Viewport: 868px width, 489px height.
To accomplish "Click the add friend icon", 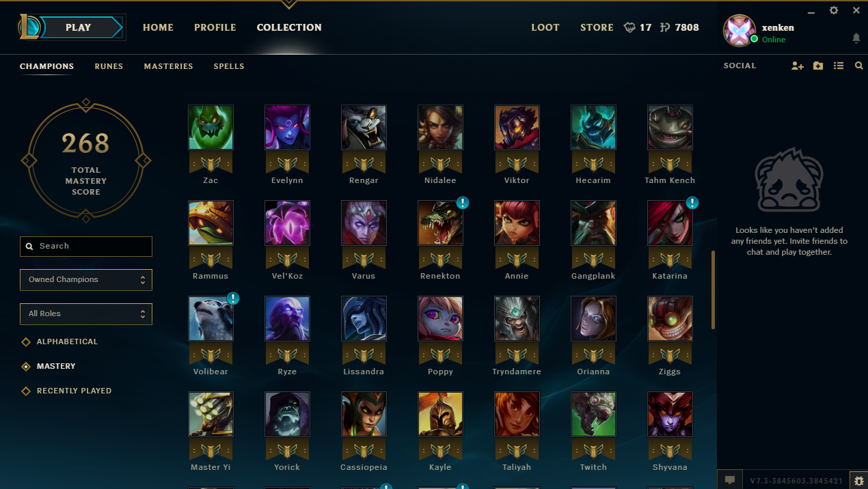I will 798,66.
